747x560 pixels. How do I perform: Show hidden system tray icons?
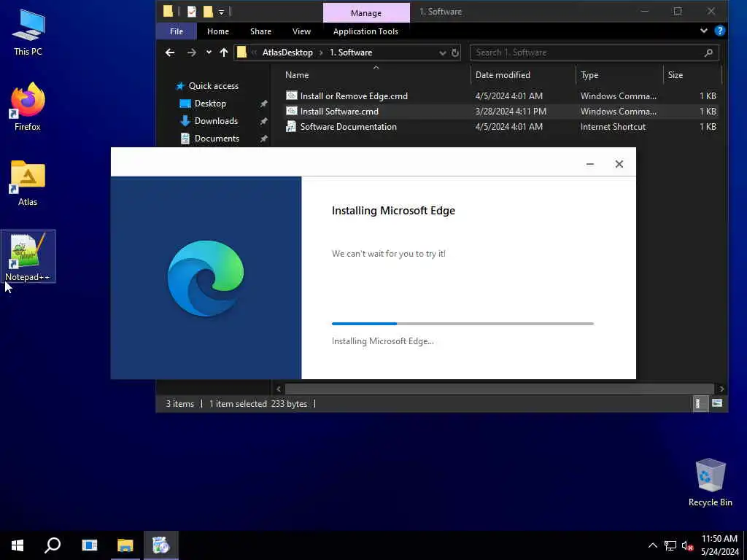click(x=653, y=545)
